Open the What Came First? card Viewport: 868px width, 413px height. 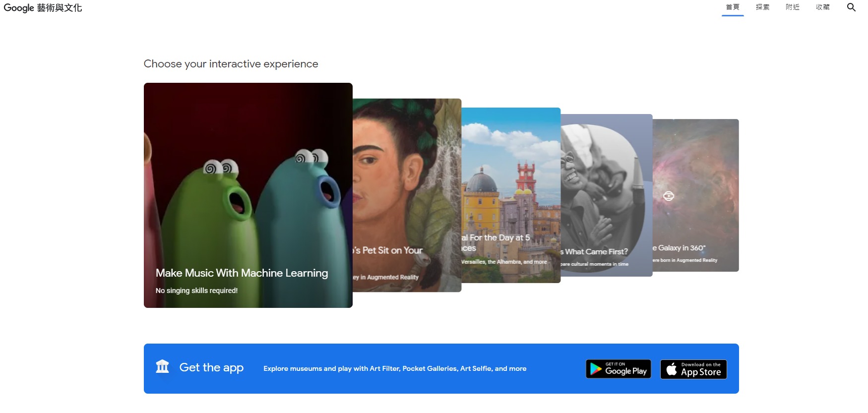[x=607, y=195]
